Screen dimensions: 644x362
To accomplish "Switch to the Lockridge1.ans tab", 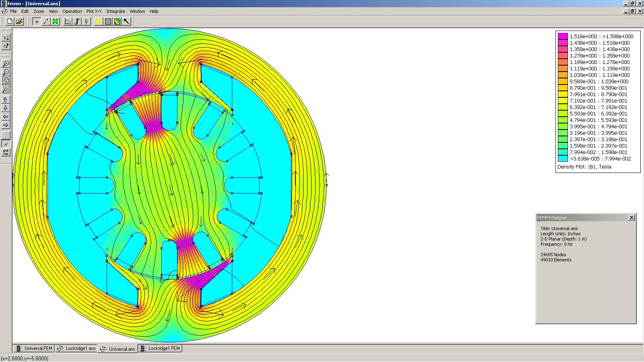I will 77,348.
